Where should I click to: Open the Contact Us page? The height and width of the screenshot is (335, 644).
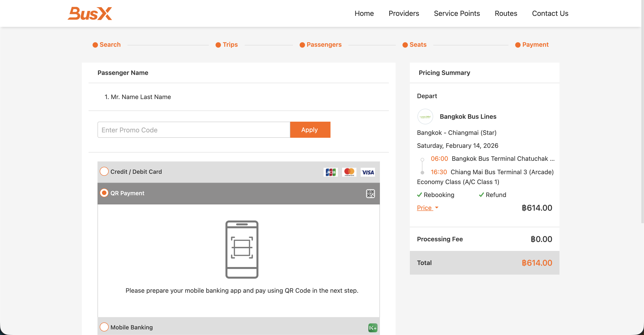(x=550, y=13)
